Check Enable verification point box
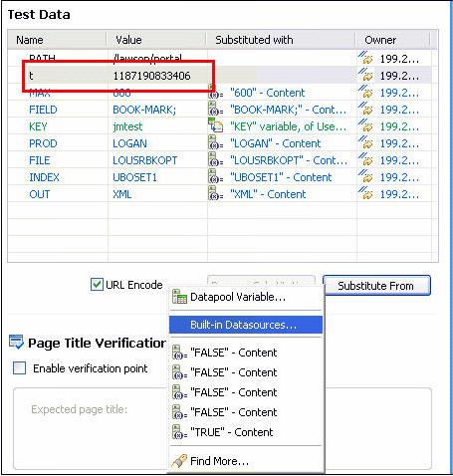The image size is (453, 476). pyautogui.click(x=19, y=368)
